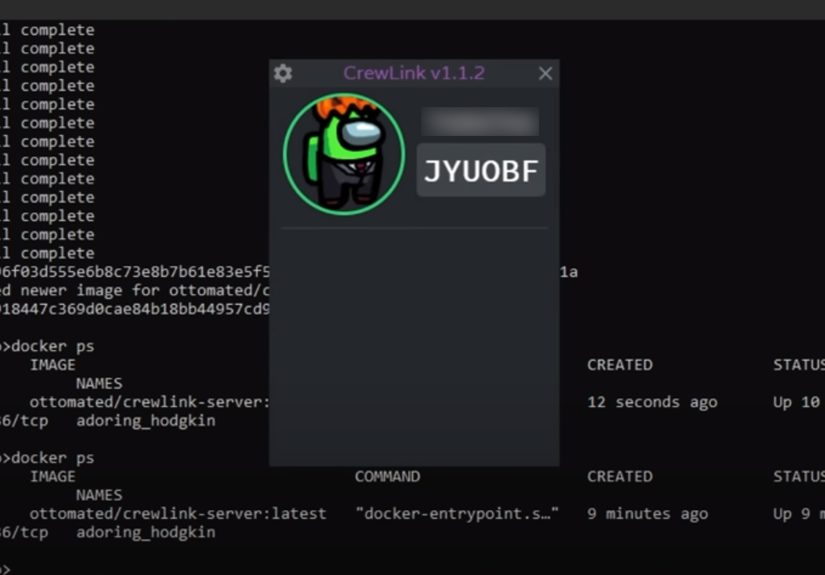Image resolution: width=825 pixels, height=575 pixels.
Task: Click the COMMAND column header in the terminal
Action: 387,477
